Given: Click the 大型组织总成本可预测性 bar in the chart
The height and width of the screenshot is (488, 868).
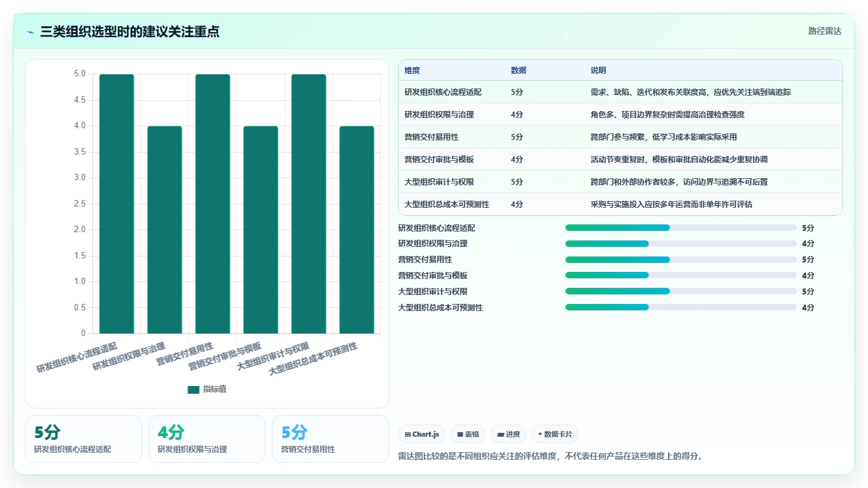Looking at the screenshot, I should (357, 230).
